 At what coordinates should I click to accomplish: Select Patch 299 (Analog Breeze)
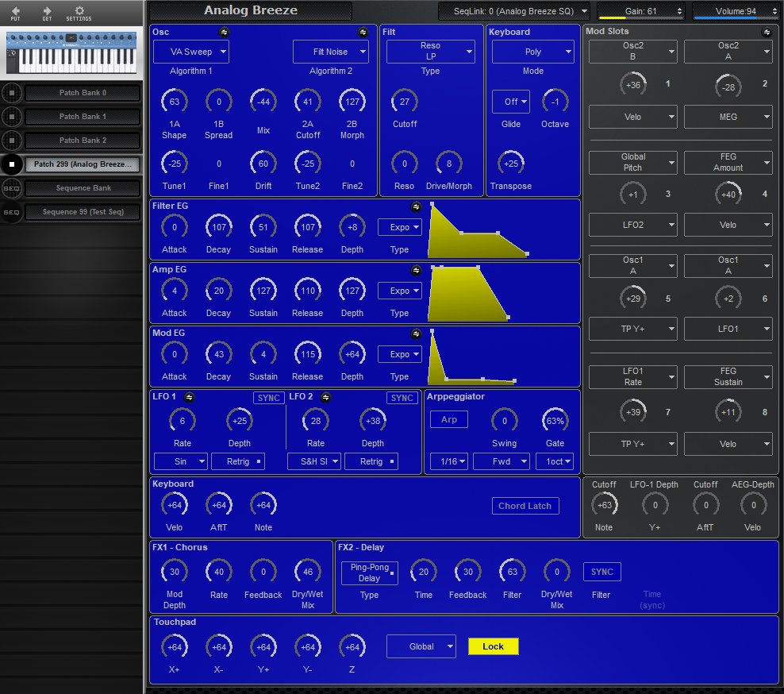tap(83, 164)
